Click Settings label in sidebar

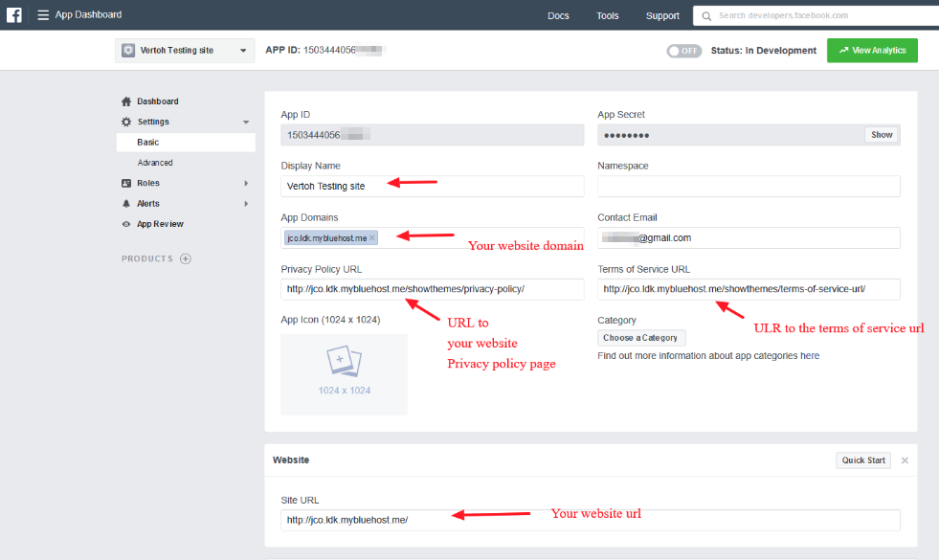point(153,122)
